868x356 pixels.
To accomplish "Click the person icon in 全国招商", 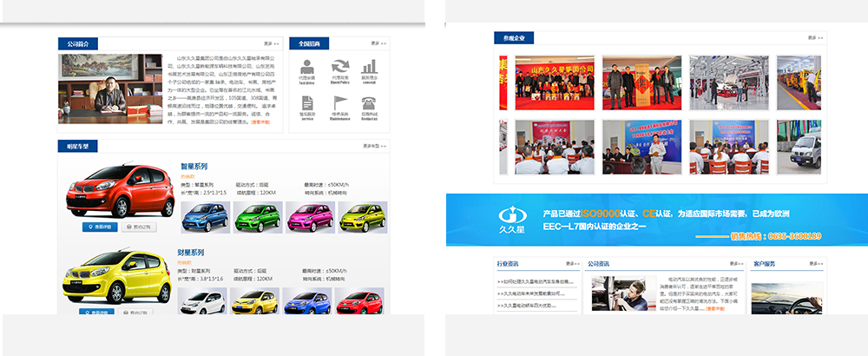I will pyautogui.click(x=306, y=67).
